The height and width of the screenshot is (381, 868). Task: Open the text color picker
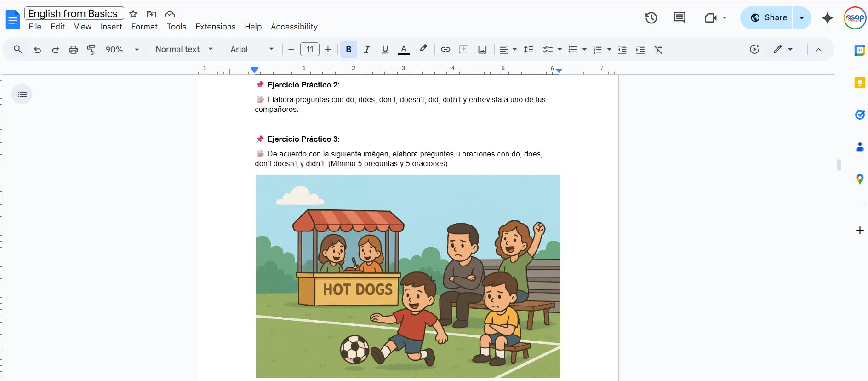(404, 50)
